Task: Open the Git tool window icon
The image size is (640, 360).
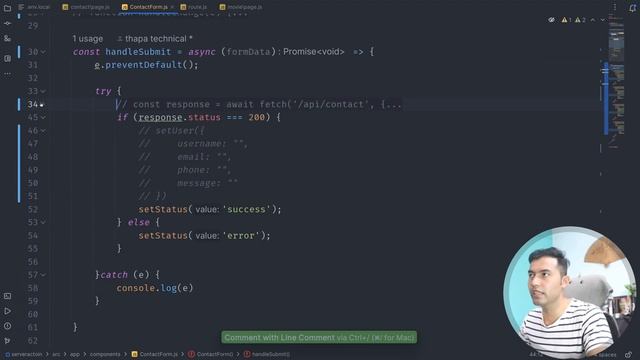Action: pyautogui.click(x=7, y=341)
